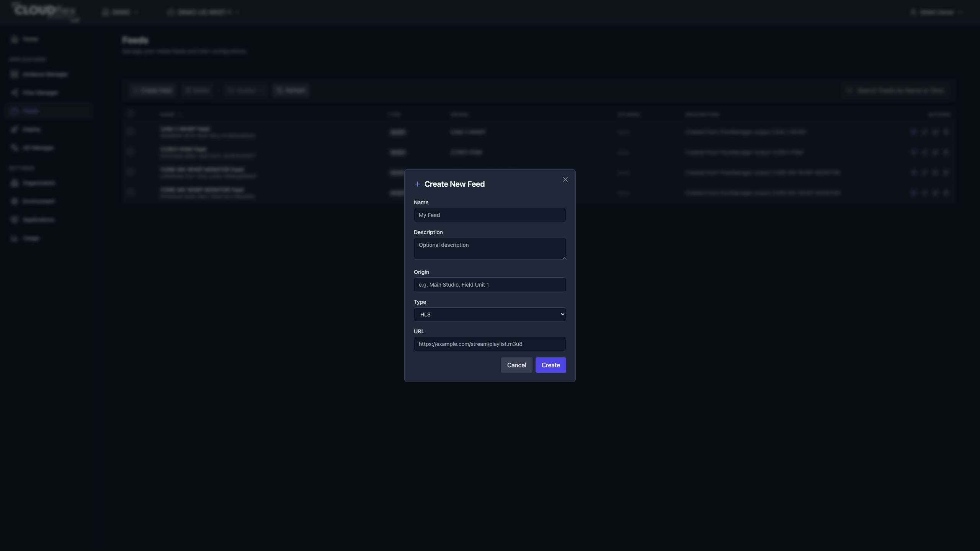Click the Name field showing My Feed
The image size is (980, 551).
point(490,215)
